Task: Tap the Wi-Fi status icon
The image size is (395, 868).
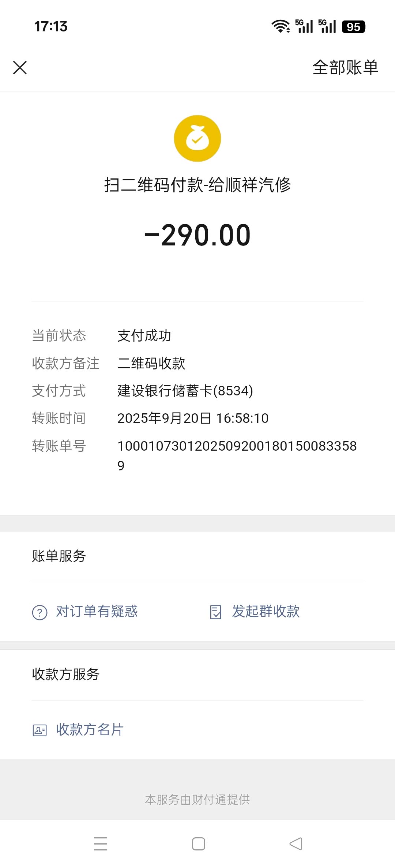Action: click(x=281, y=26)
